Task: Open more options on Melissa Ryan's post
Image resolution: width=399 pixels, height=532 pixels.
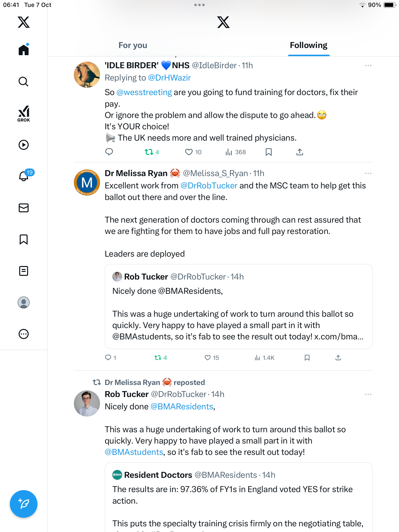Action: tap(368, 173)
